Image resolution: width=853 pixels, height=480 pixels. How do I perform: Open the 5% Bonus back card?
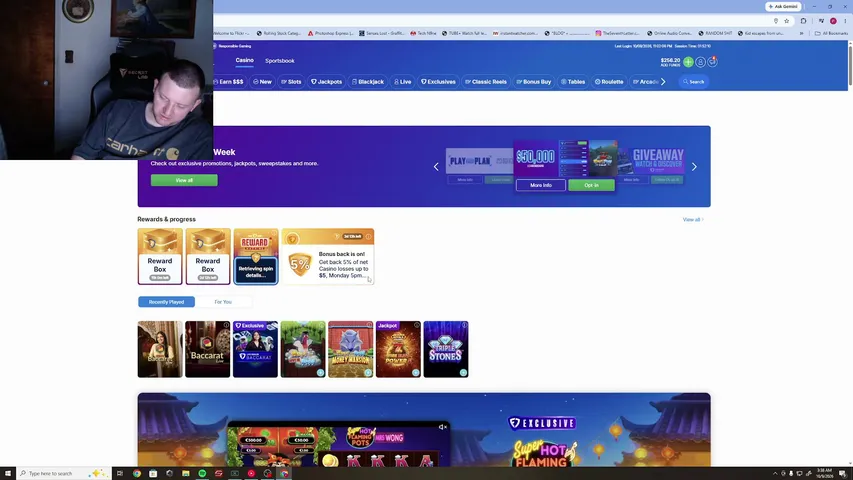327,256
